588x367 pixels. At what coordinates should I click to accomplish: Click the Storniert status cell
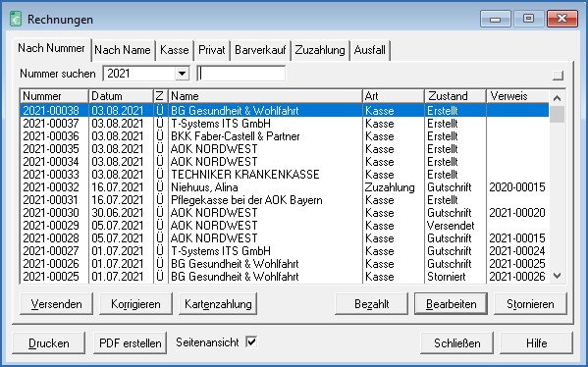(x=447, y=277)
